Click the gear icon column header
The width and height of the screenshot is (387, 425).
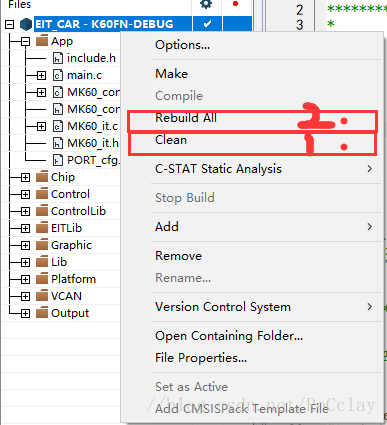point(206,4)
